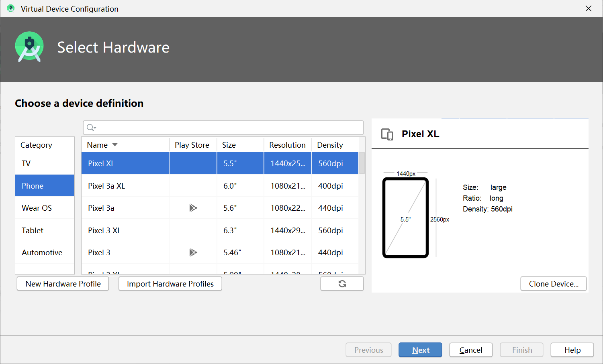Select the Pixel 3 XL device
603x364 pixels.
pos(104,230)
